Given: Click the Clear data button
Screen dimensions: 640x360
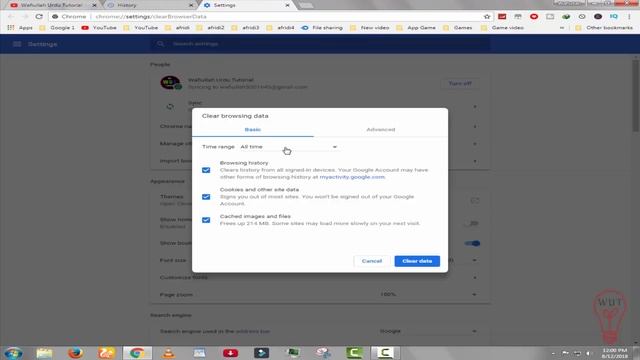Looking at the screenshot, I should pos(417,261).
